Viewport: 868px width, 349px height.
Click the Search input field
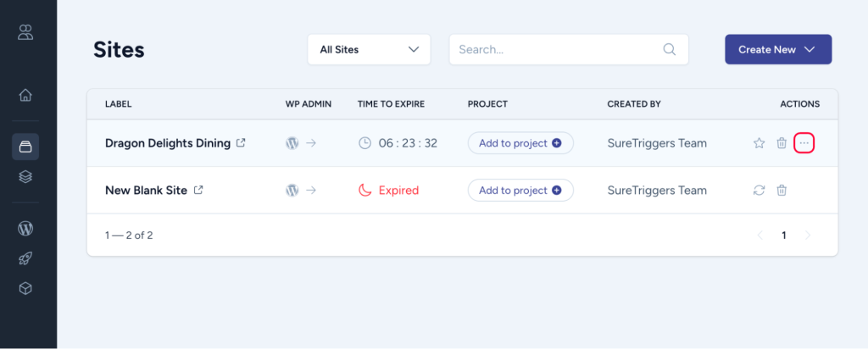pyautogui.click(x=559, y=49)
